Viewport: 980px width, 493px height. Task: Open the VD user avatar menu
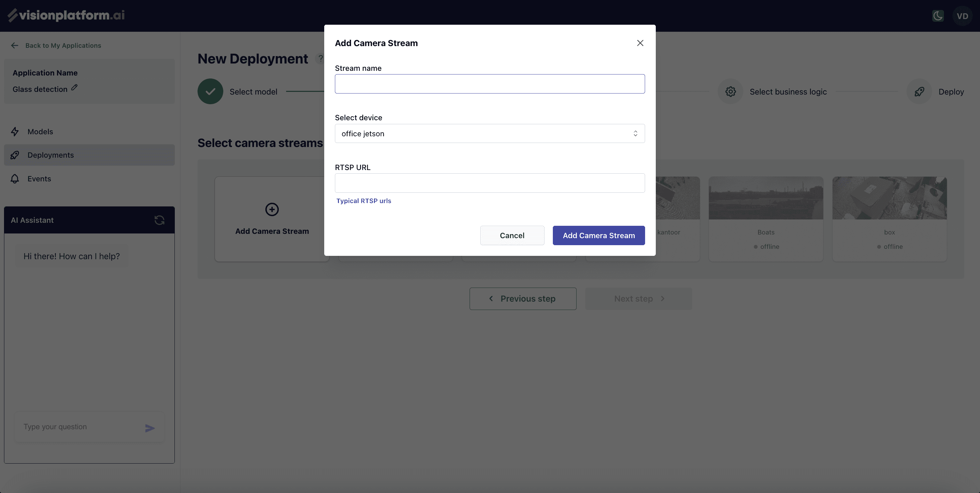(962, 16)
